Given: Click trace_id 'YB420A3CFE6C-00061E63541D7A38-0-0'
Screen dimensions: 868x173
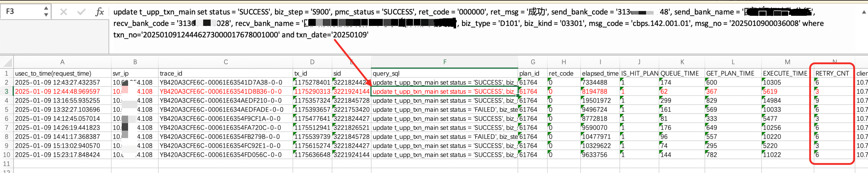Looking at the screenshot, I should (x=226, y=83).
